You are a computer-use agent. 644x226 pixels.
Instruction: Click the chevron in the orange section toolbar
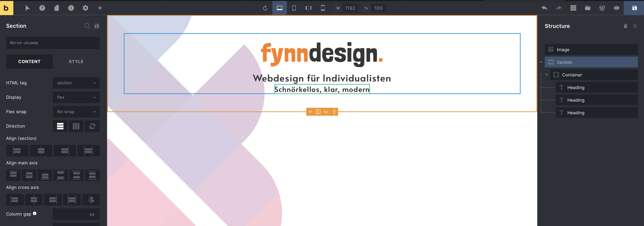[310, 112]
